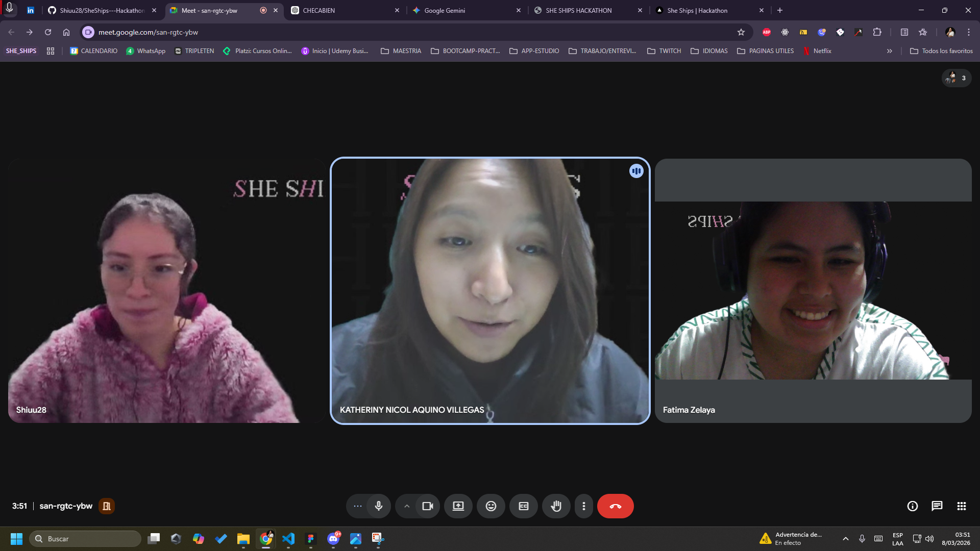This screenshot has width=980, height=551.
Task: Expand the audio settings ellipsis beside microphone
Action: [357, 506]
